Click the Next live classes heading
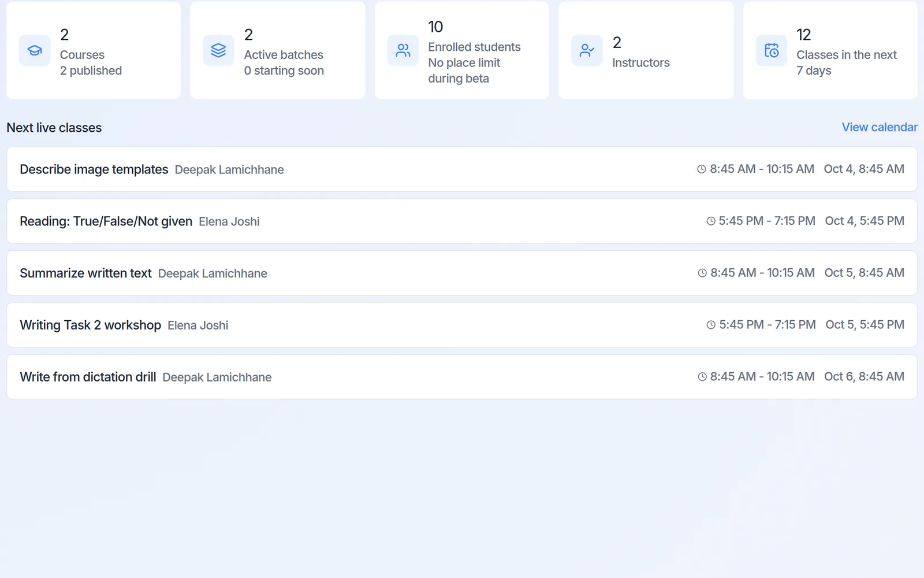 coord(54,128)
